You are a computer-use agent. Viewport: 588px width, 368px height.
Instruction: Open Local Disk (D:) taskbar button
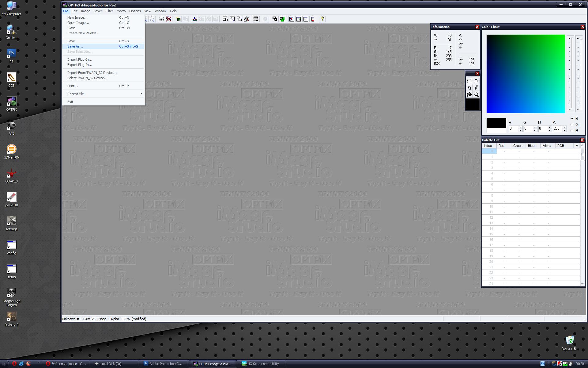pyautogui.click(x=115, y=364)
